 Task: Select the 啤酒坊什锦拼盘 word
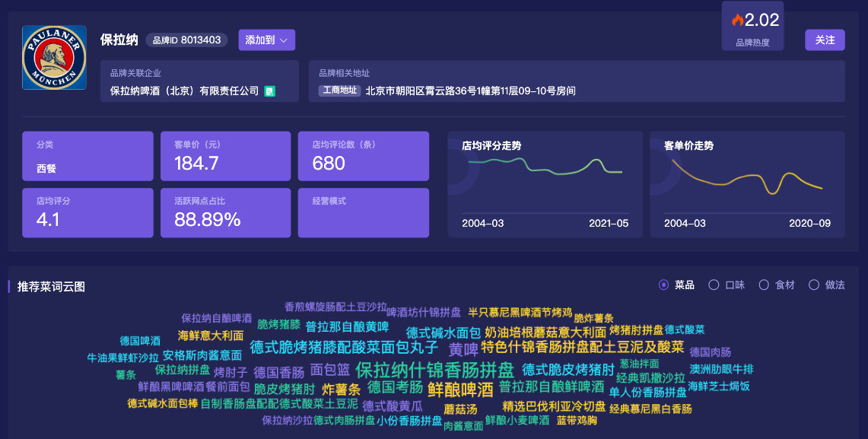[x=424, y=312]
